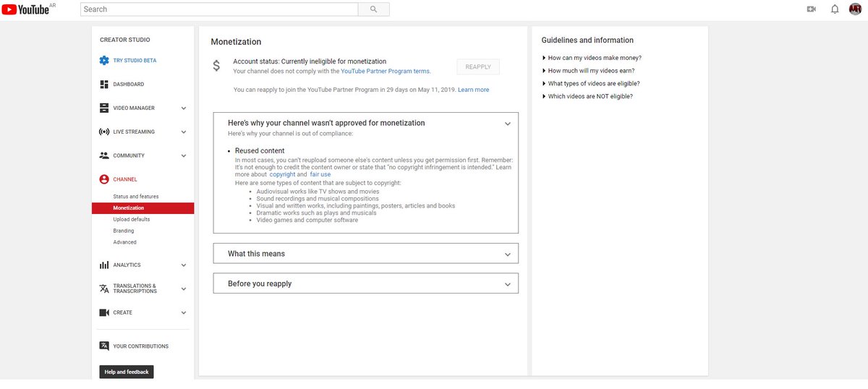Click the Dashboard grid icon
868x389 pixels.
(x=104, y=85)
